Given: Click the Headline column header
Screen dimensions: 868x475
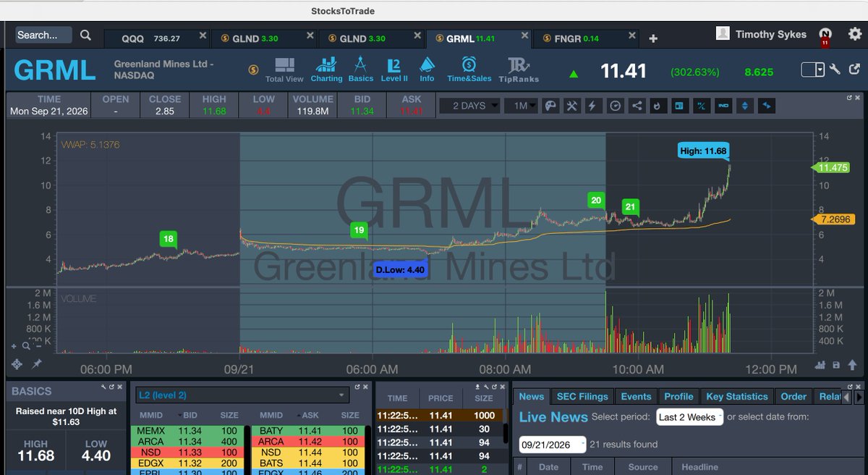Looking at the screenshot, I should (x=699, y=467).
